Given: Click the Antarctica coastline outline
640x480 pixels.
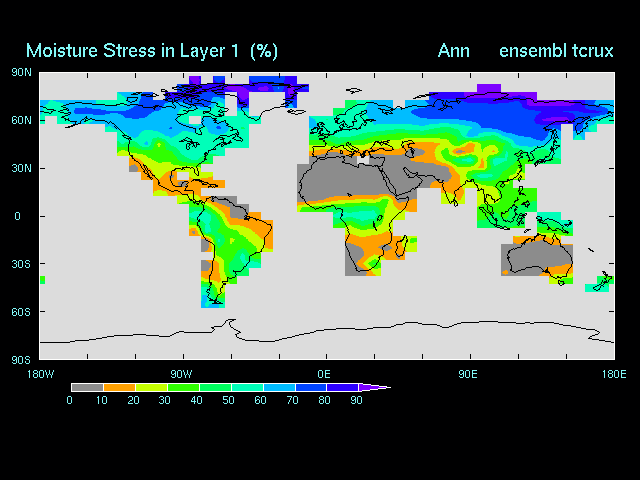Looking at the screenshot, I should [x=327, y=333].
